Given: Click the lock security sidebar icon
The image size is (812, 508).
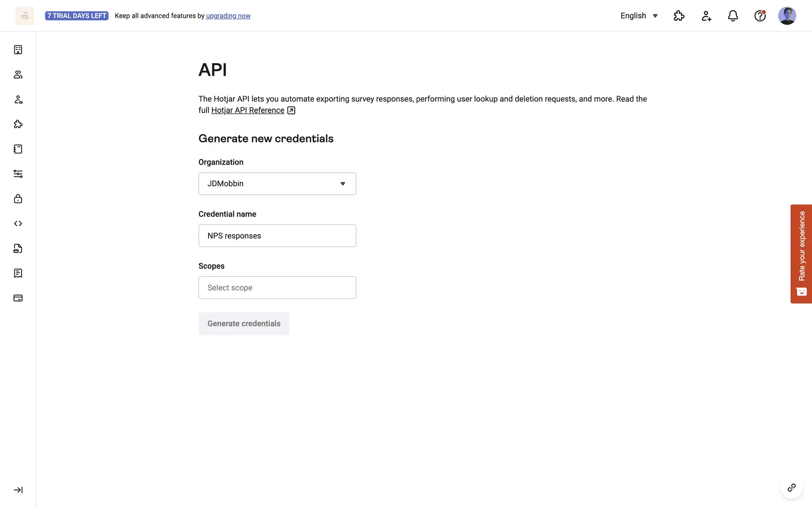Looking at the screenshot, I should 18,199.
